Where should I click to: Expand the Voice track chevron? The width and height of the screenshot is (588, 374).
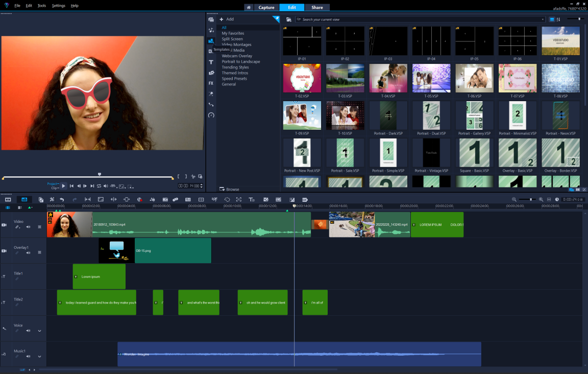click(39, 331)
